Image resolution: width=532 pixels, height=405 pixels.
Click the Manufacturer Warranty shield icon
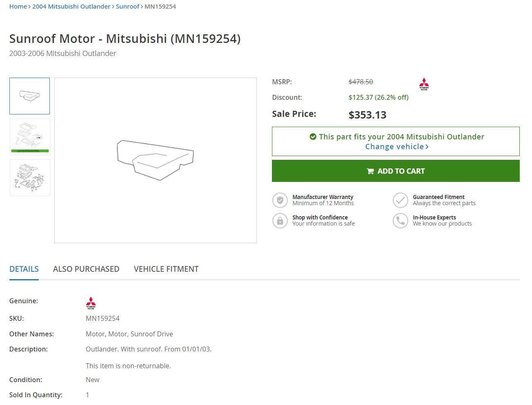(280, 200)
